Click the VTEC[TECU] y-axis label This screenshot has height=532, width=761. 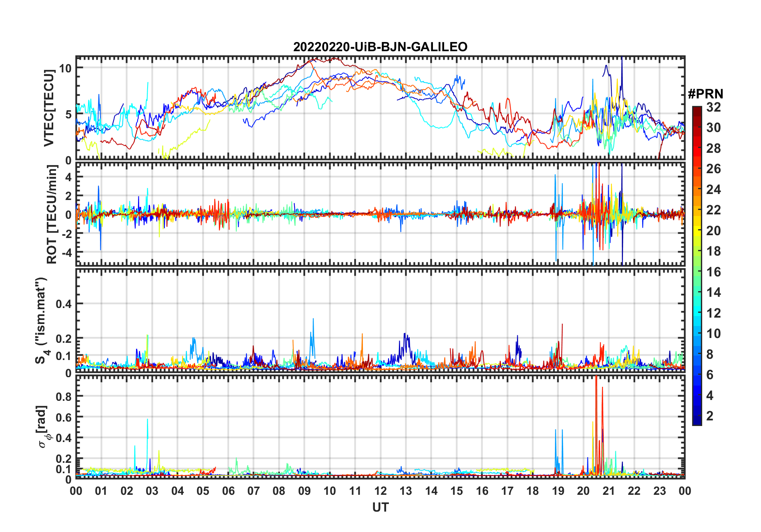click(x=49, y=108)
